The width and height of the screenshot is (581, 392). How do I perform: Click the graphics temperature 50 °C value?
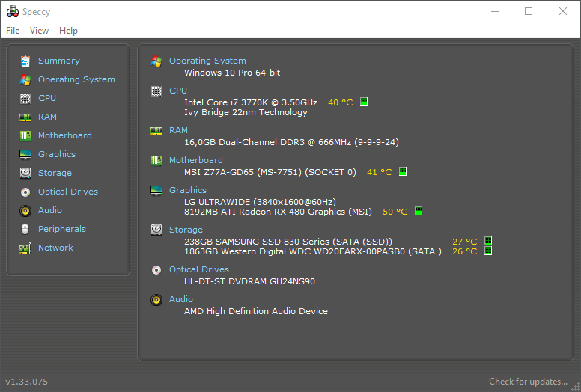[x=395, y=212]
